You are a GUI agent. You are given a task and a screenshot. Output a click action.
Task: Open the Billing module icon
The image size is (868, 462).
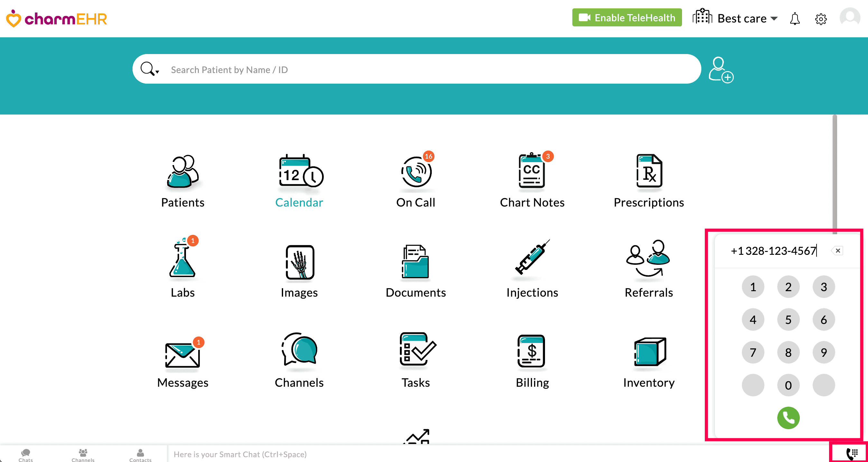coord(532,352)
